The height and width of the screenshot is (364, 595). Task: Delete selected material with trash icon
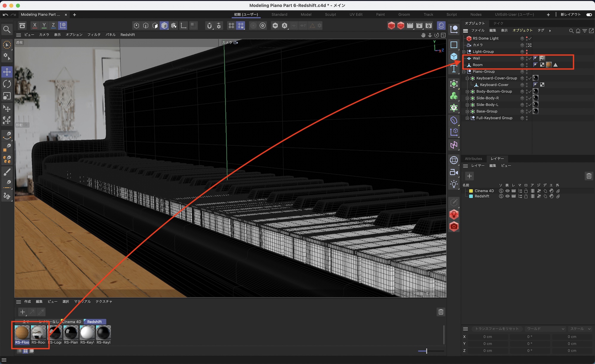[441, 312]
